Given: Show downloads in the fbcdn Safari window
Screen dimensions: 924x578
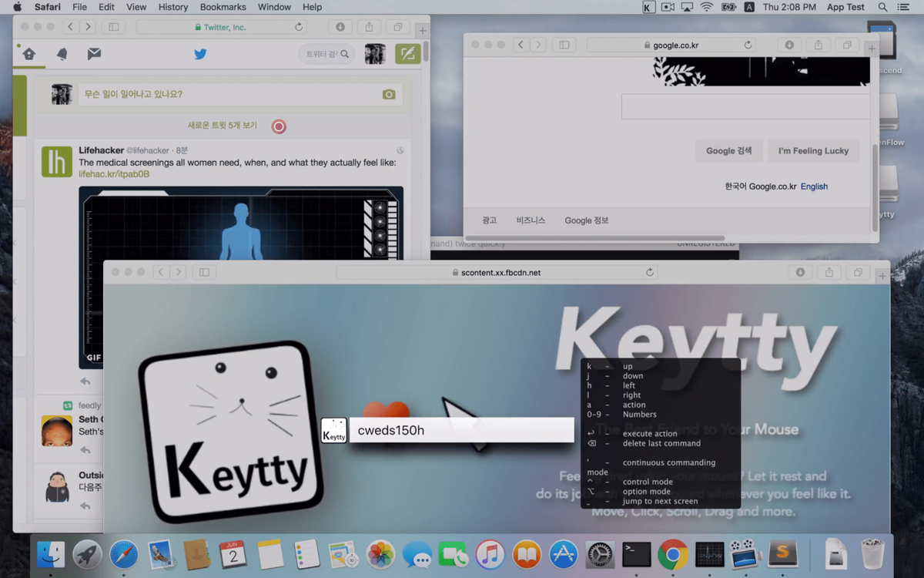Looking at the screenshot, I should pyautogui.click(x=800, y=272).
